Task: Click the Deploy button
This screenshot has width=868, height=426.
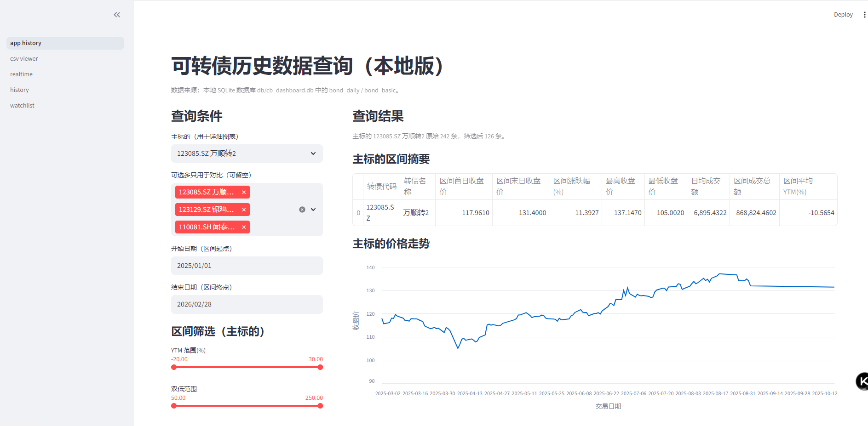Action: (x=843, y=15)
